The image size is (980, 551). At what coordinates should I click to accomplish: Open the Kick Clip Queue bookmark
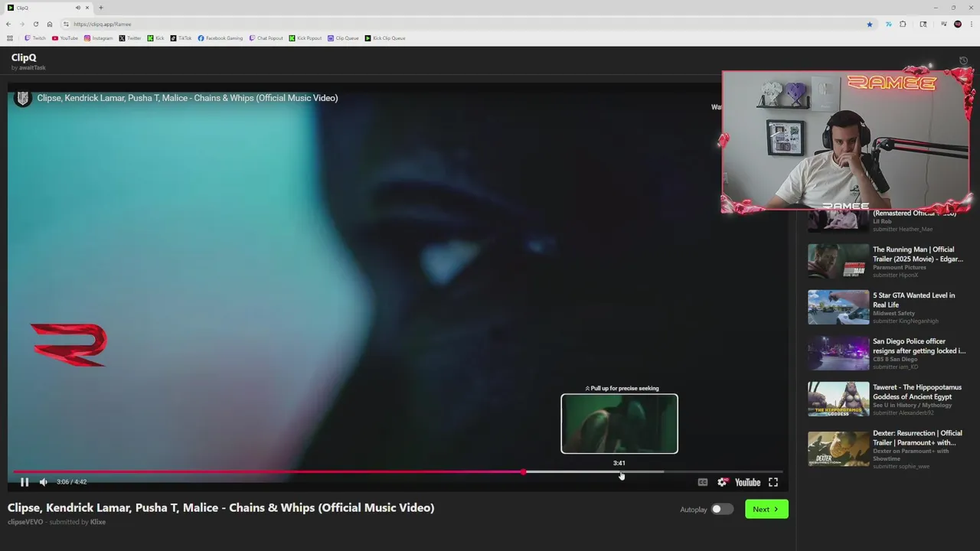click(x=385, y=38)
